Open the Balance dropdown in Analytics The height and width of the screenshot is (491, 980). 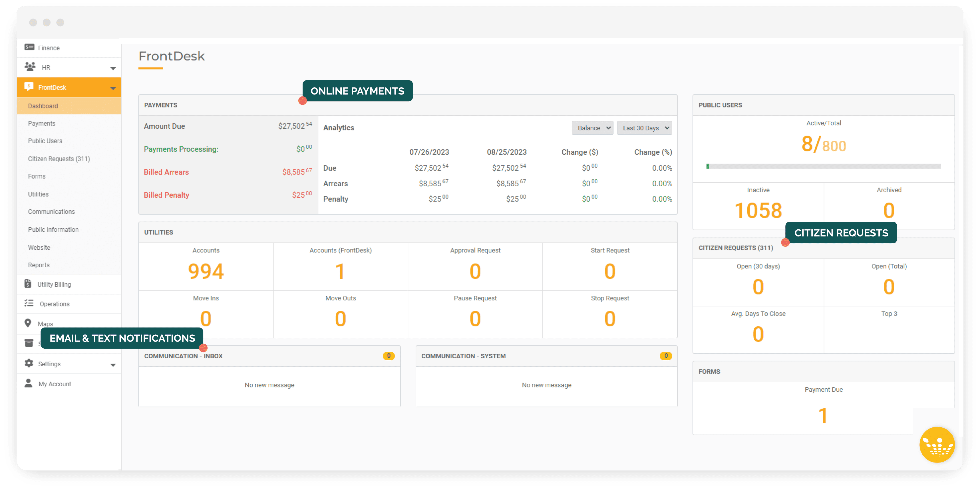592,128
